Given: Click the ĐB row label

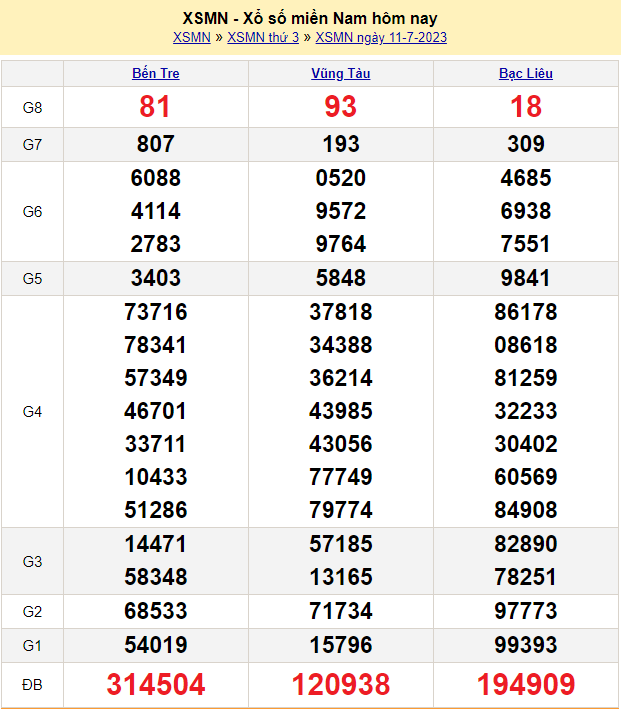Looking at the screenshot, I should coord(32,685).
